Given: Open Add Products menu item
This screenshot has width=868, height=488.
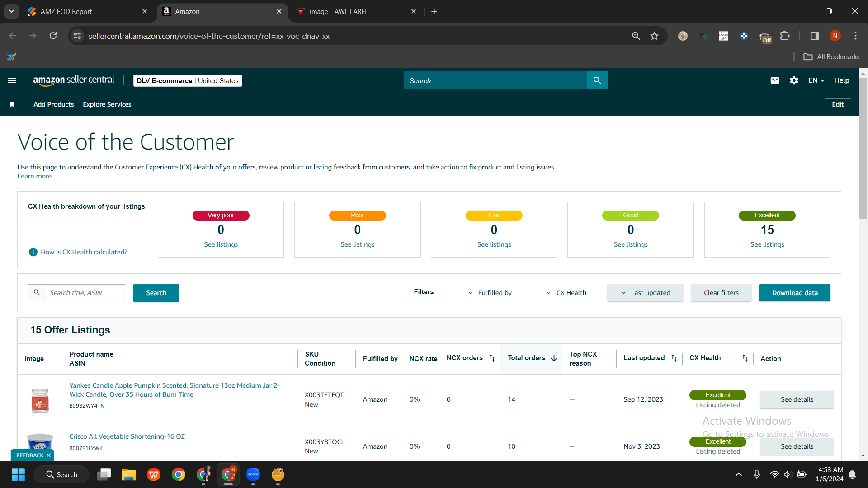Looking at the screenshot, I should [54, 104].
